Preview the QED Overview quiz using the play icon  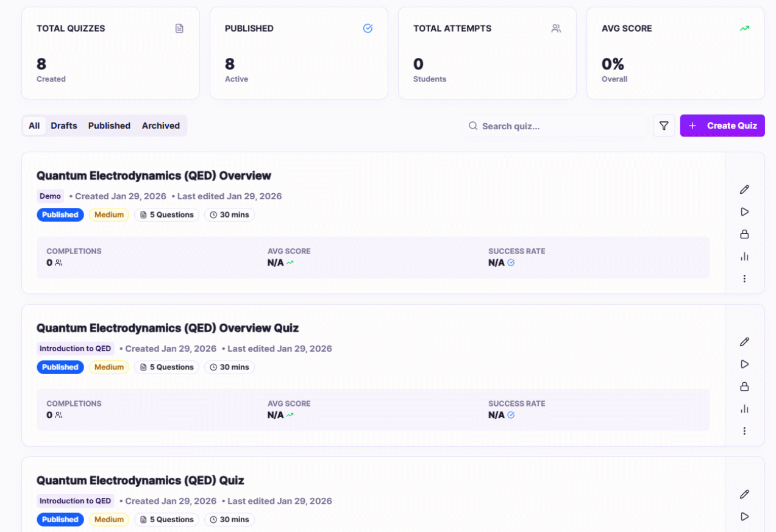[744, 211]
